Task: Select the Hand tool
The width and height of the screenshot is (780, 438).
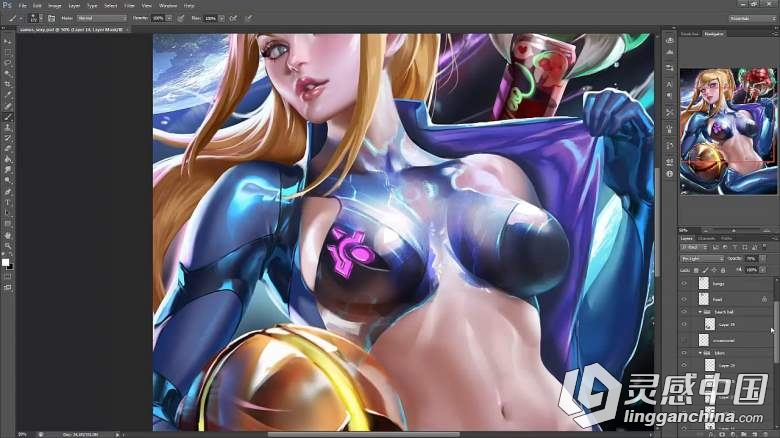Action: click(x=7, y=235)
